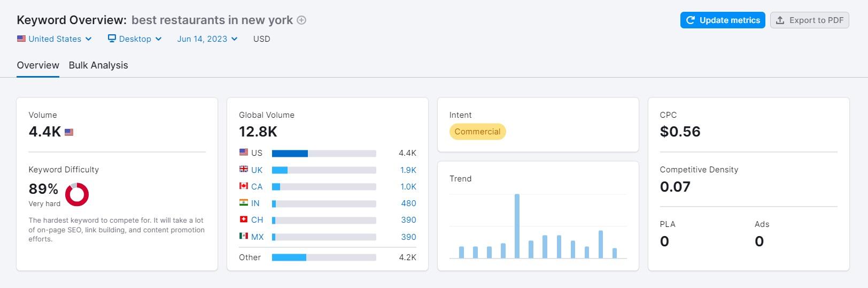Click the US flag next to Volume 4.4K

[69, 132]
